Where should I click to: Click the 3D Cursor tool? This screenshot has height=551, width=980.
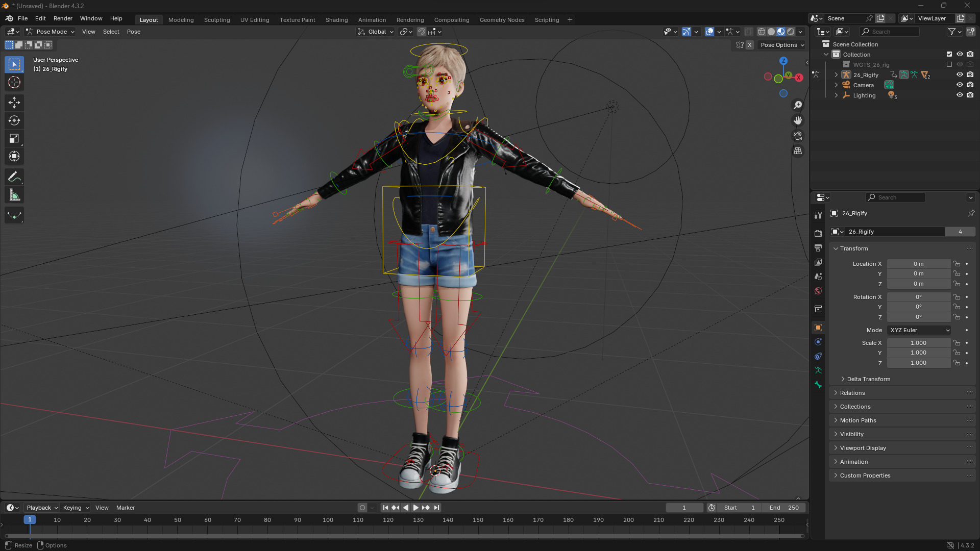coord(14,82)
